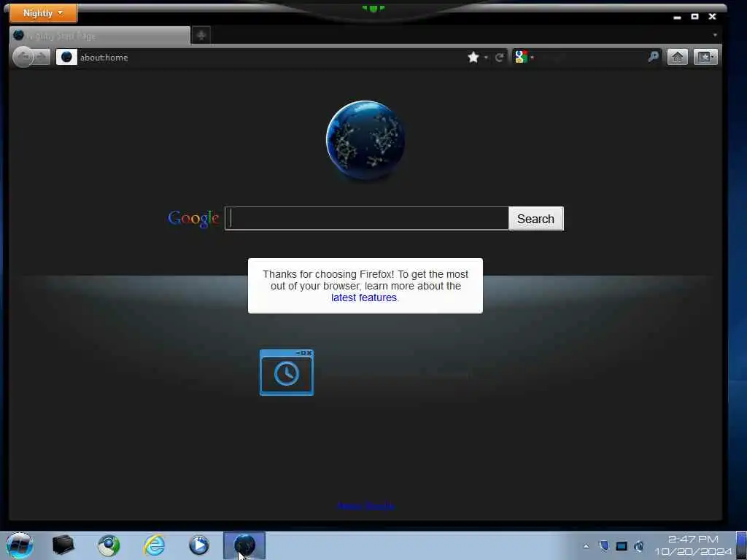
Task: Launch Internet Explorer from the taskbar
Action: [x=155, y=545]
